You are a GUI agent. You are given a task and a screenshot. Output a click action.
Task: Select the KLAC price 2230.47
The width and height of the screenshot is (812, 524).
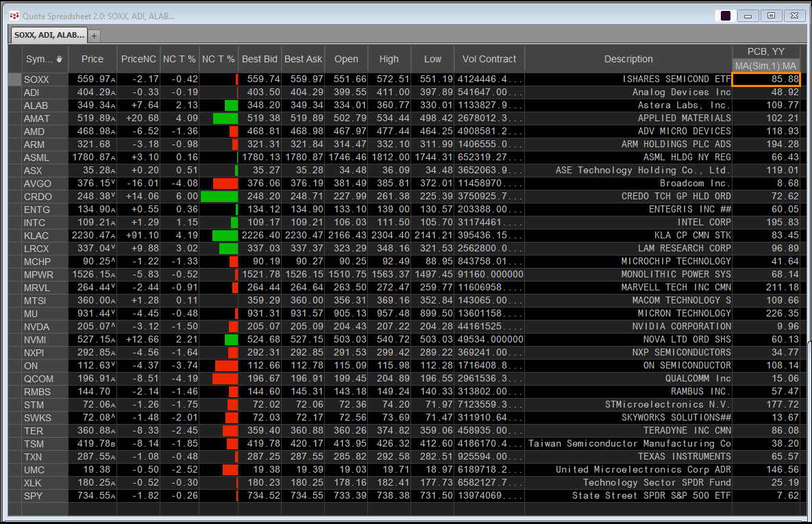(93, 235)
